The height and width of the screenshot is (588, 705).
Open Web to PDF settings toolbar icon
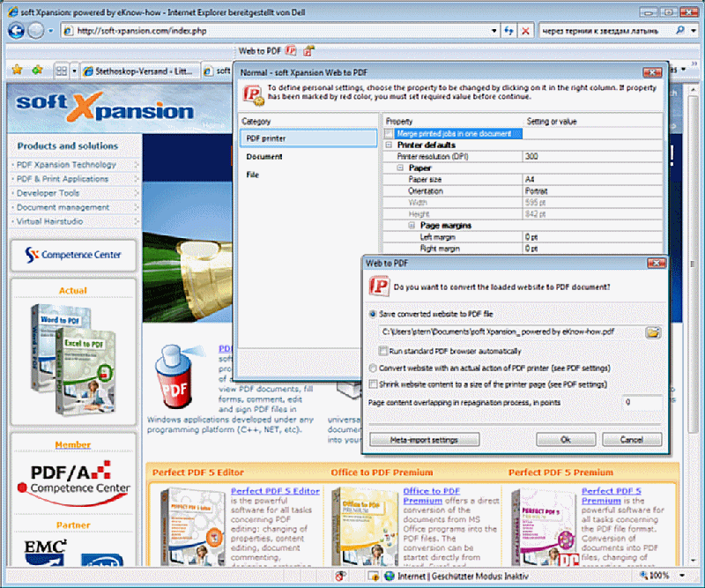click(x=308, y=51)
